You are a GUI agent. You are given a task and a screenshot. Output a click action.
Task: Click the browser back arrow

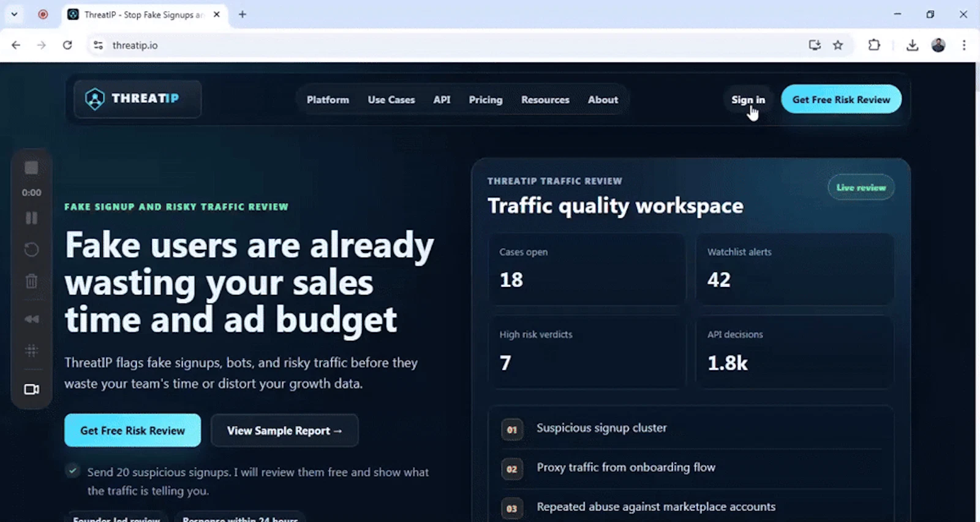[16, 45]
